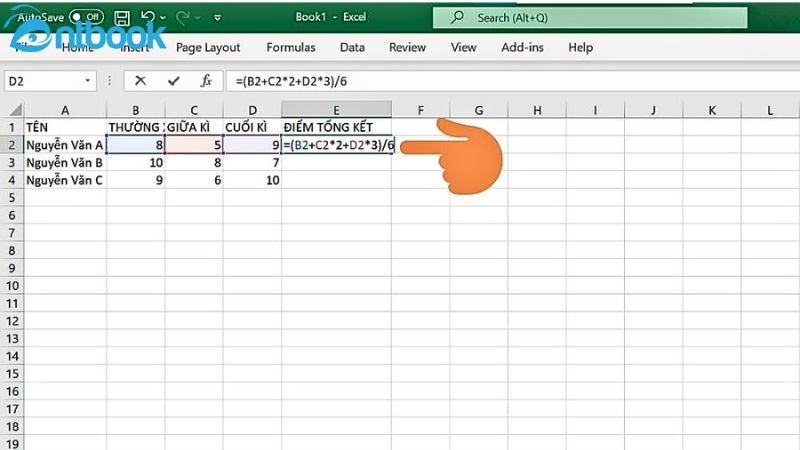Open the View tab

(463, 47)
